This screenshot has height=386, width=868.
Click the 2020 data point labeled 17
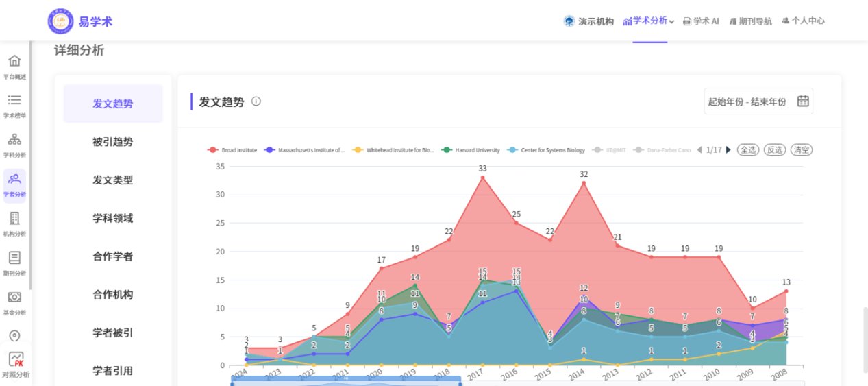[381, 269]
